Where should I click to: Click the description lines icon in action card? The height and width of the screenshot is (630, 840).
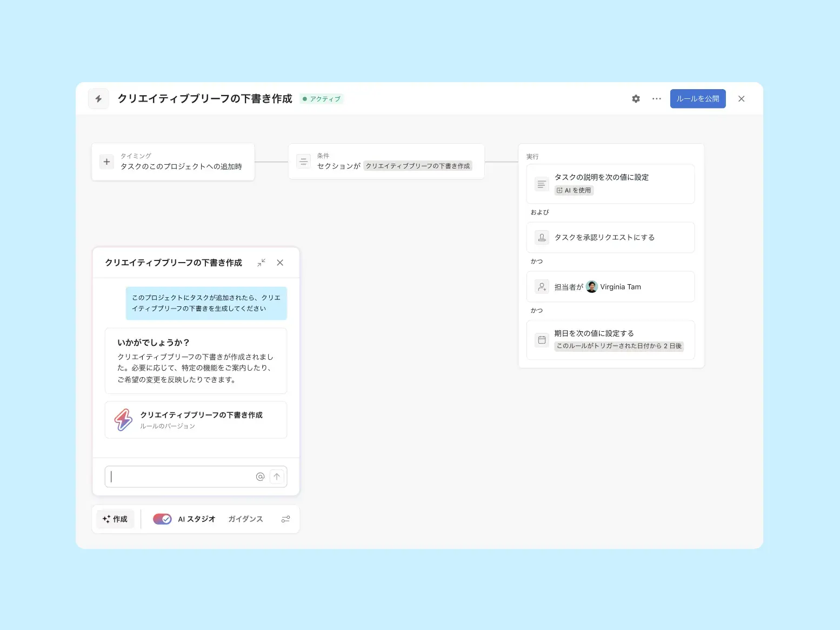point(542,184)
